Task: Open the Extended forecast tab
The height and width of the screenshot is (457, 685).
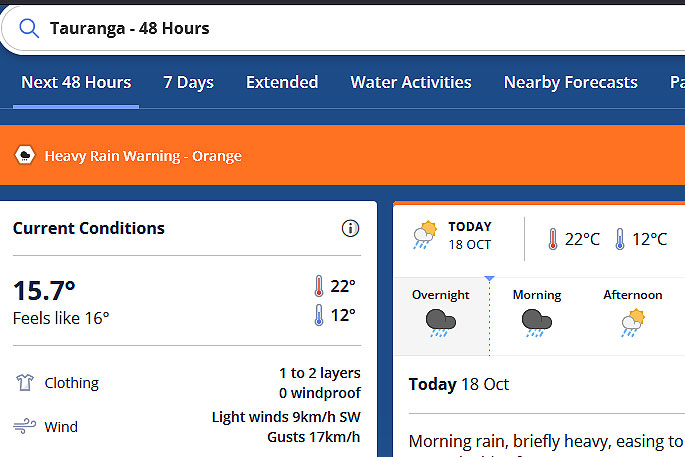Action: coord(282,82)
